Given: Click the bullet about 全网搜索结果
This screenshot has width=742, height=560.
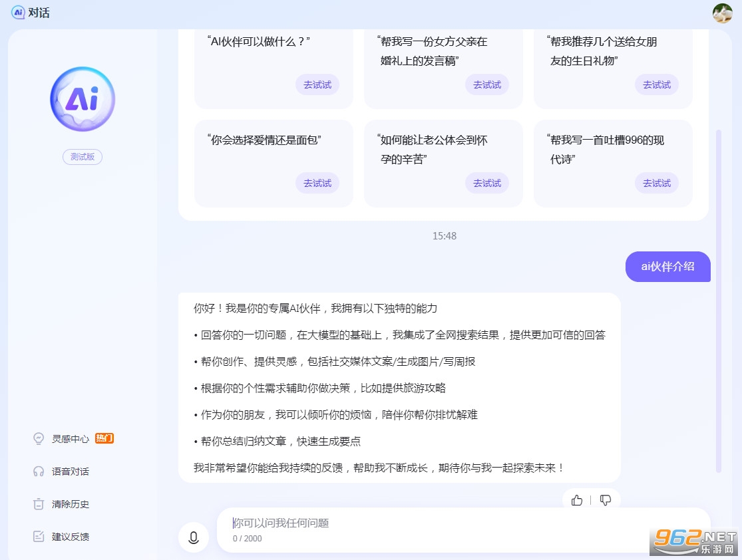Looking at the screenshot, I should point(399,335).
